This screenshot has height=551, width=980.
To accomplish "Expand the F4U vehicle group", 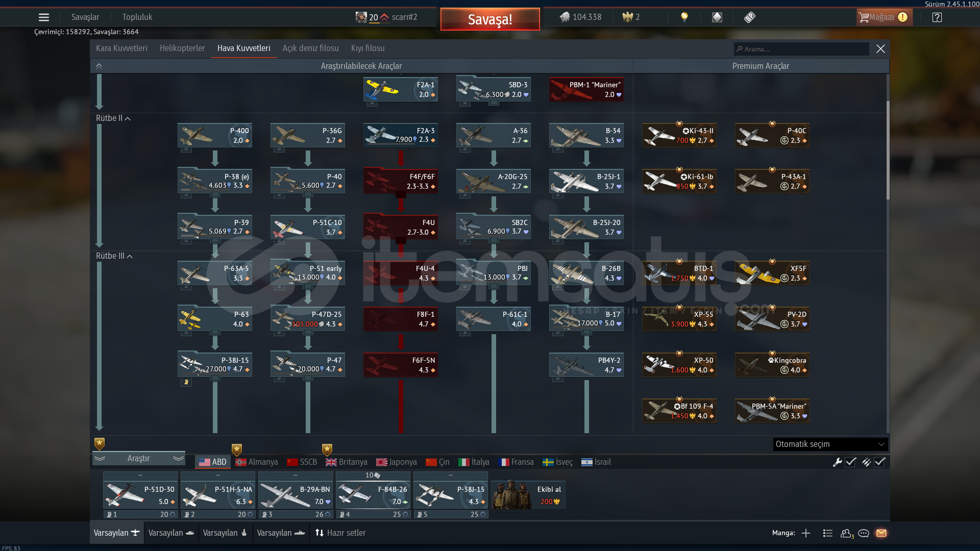I will pos(401,227).
